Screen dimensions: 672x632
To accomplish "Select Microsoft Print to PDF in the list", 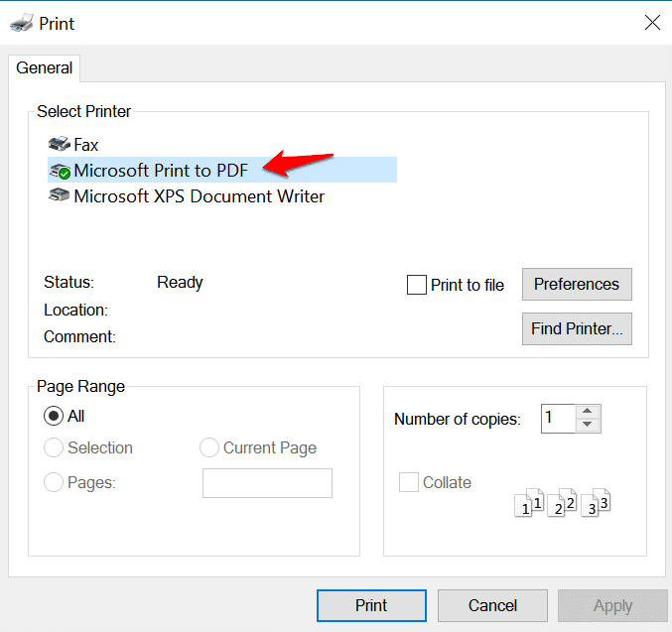I will click(222, 170).
